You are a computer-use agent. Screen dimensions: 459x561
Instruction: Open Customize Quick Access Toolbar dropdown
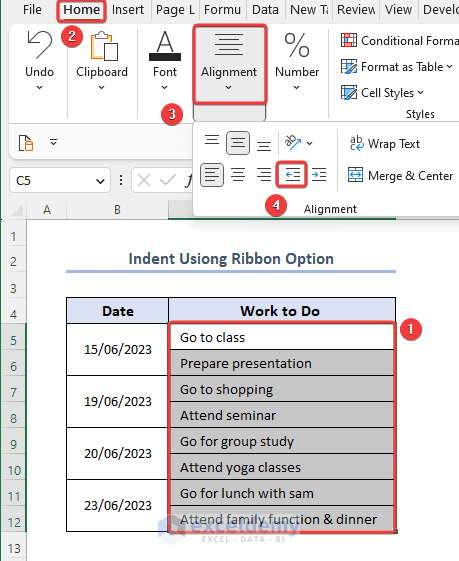tap(53, 142)
